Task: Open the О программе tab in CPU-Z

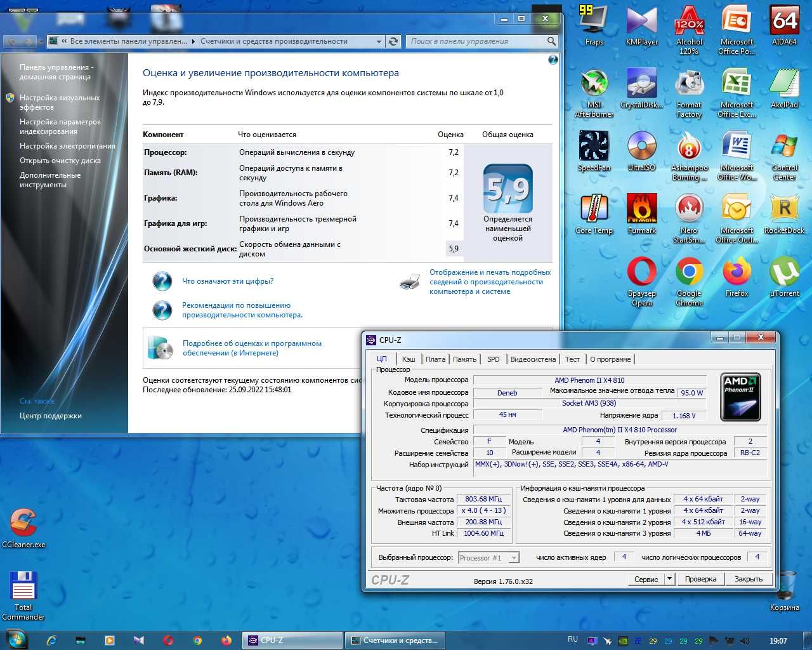Action: (610, 359)
